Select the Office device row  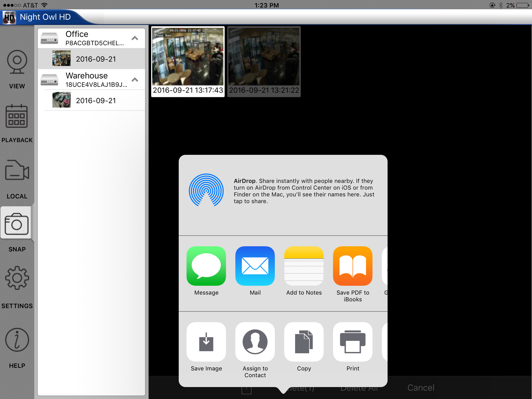pos(91,38)
